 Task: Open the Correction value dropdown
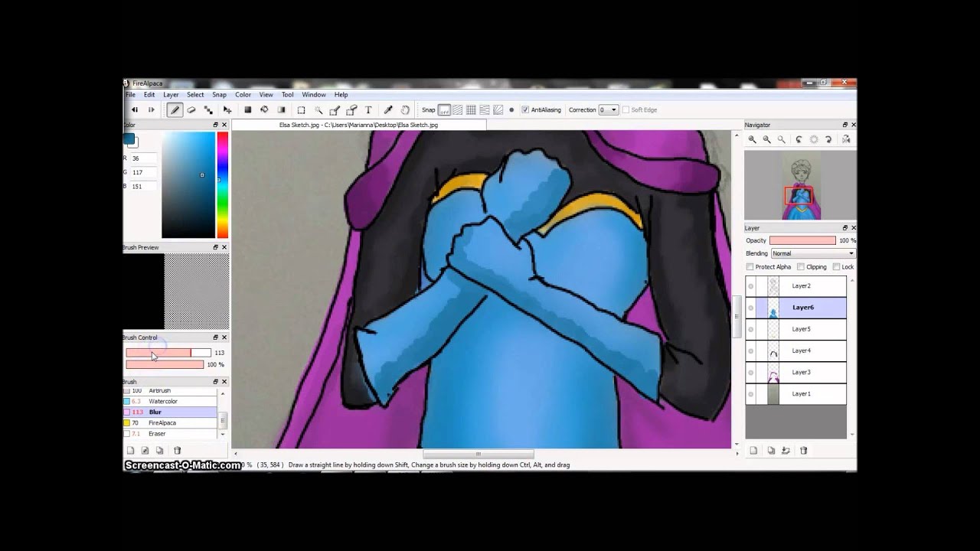pos(609,109)
